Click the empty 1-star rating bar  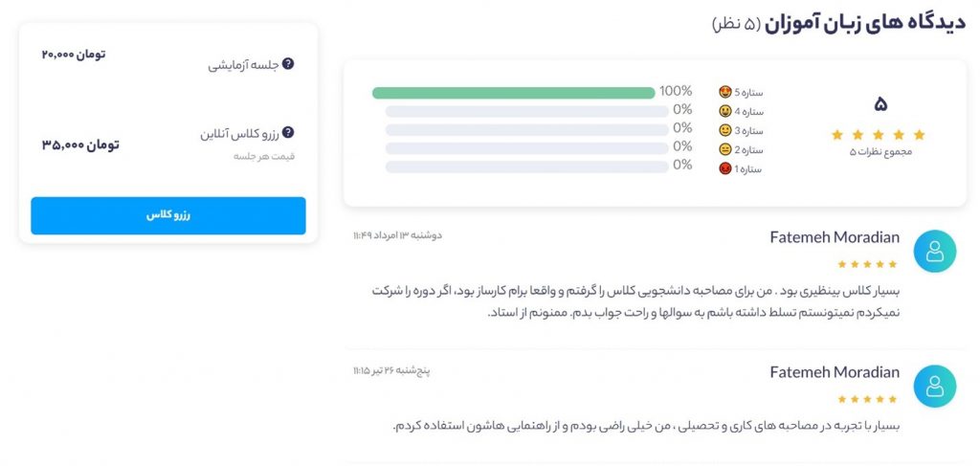[527, 166]
